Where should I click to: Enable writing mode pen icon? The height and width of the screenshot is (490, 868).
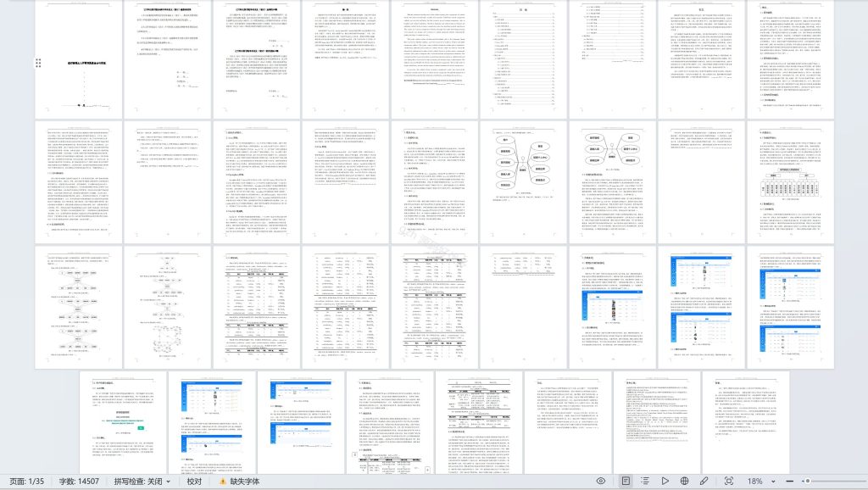point(704,481)
